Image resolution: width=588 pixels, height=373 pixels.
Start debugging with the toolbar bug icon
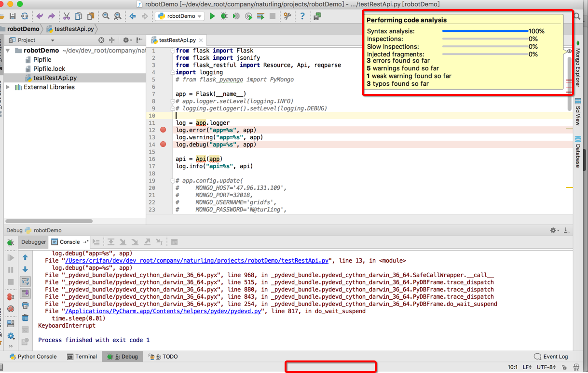pos(224,16)
